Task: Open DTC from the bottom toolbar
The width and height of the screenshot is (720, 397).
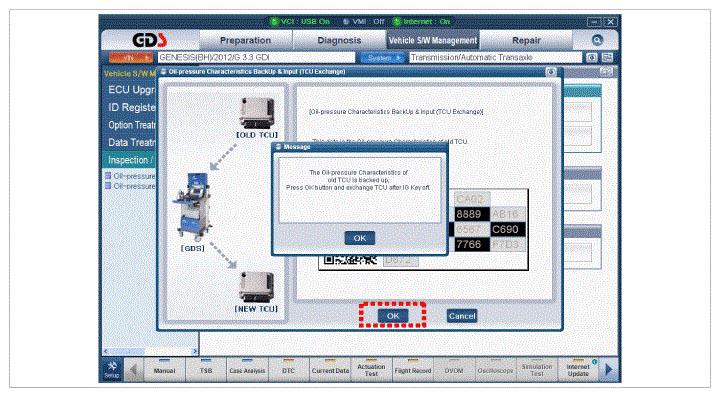Action: point(288,369)
